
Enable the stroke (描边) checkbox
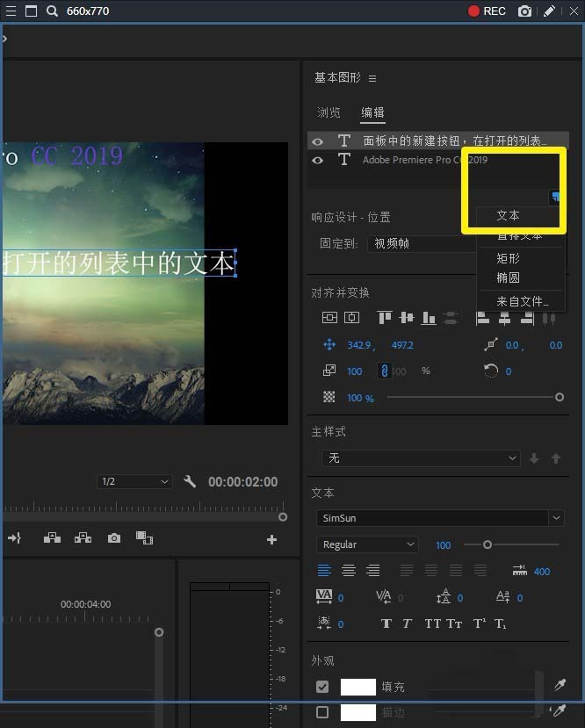[322, 712]
